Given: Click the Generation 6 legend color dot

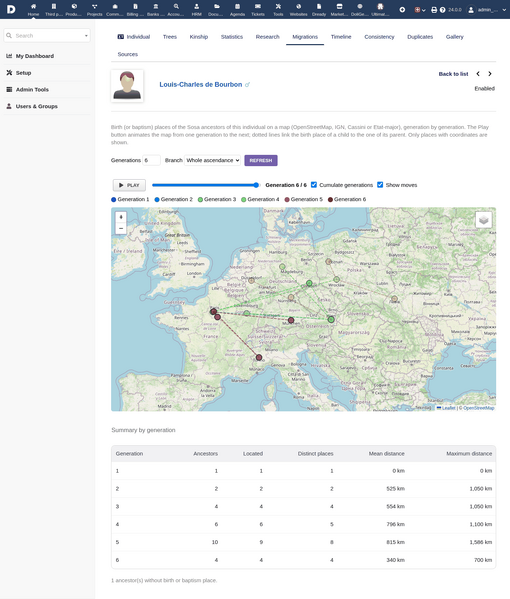Looking at the screenshot, I should 330,199.
